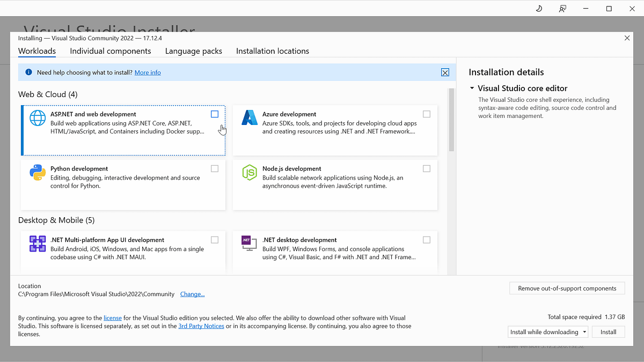The height and width of the screenshot is (362, 644).
Task: Collapse the Visual Studio core editor details
Action: click(x=472, y=88)
